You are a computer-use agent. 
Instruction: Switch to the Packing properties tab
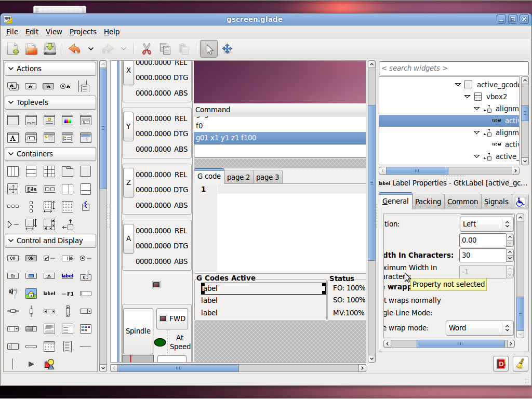pos(428,202)
